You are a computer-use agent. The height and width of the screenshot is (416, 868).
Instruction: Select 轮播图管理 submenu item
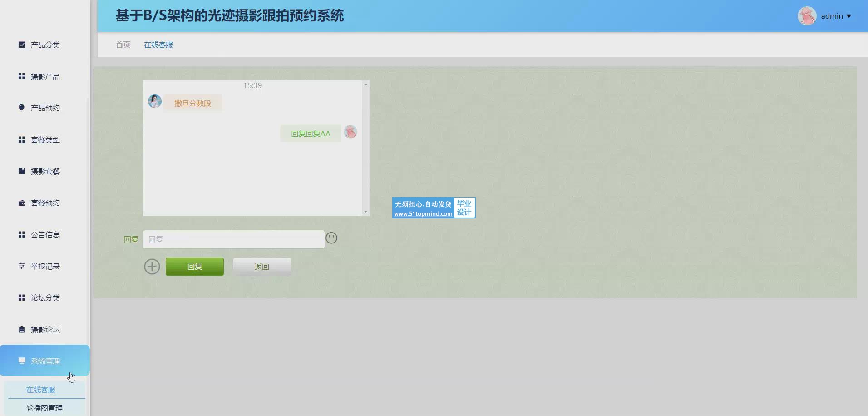44,408
